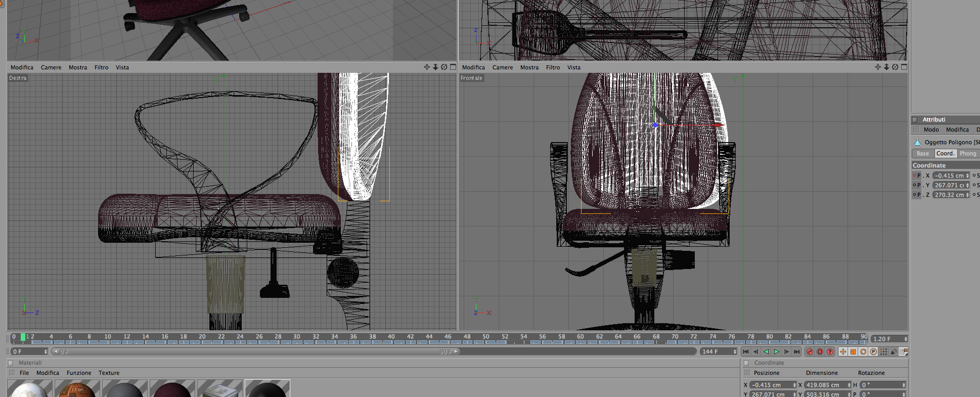Toggle the P.X animation keyframe dot
Viewport: 980px width, 397px height.
[x=914, y=175]
